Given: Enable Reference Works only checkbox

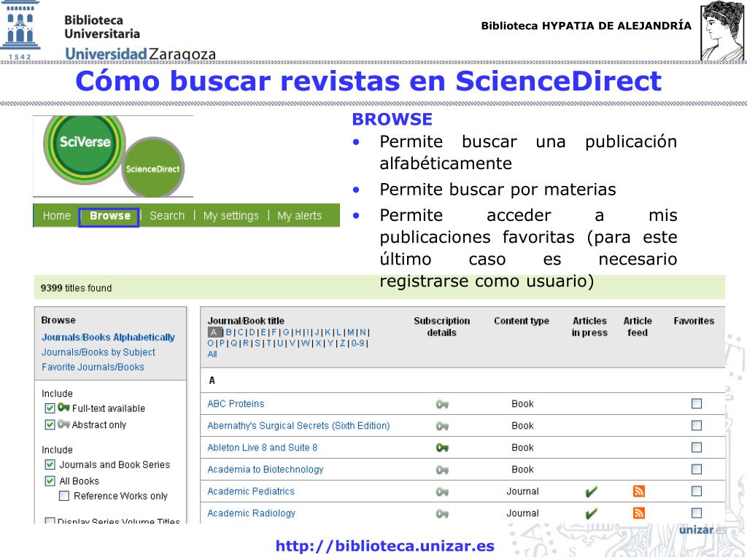Looking at the screenshot, I should tap(64, 496).
